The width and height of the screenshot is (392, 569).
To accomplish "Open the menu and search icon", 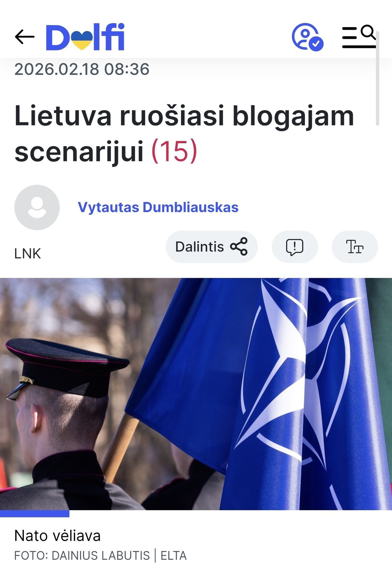I will pyautogui.click(x=359, y=36).
